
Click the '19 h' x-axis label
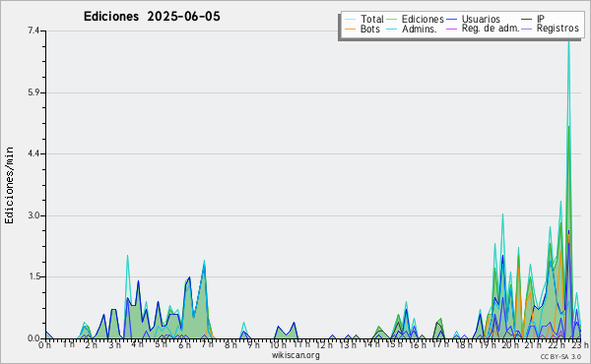tap(489, 344)
